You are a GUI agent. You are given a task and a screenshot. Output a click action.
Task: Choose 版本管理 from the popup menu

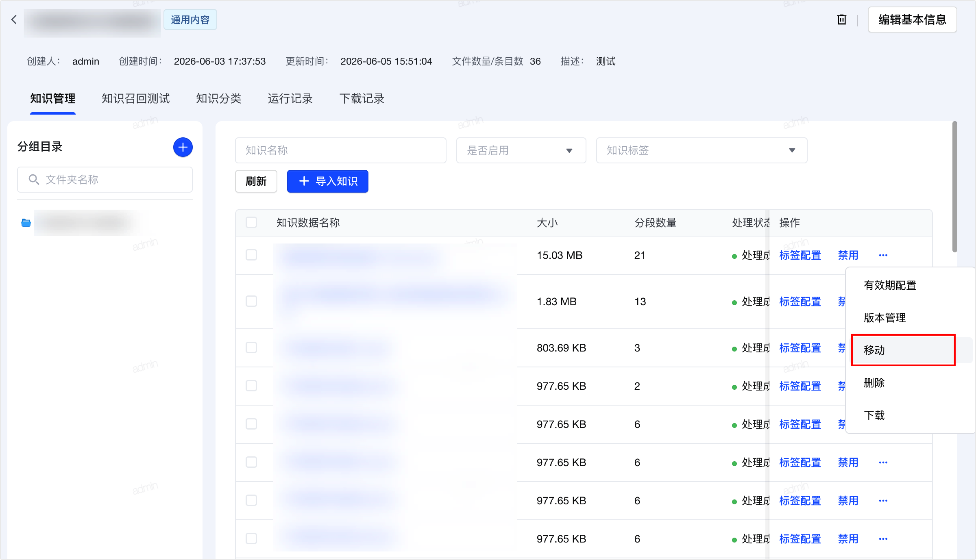pyautogui.click(x=910, y=318)
